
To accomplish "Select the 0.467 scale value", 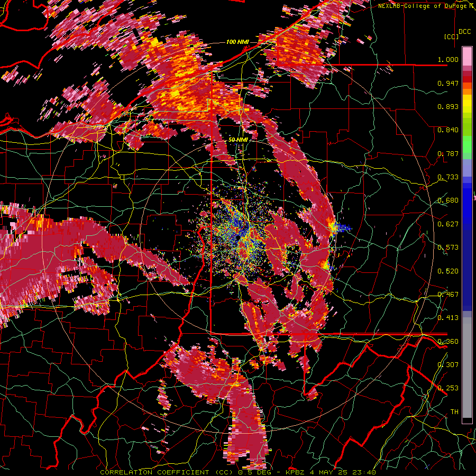I will (448, 295).
